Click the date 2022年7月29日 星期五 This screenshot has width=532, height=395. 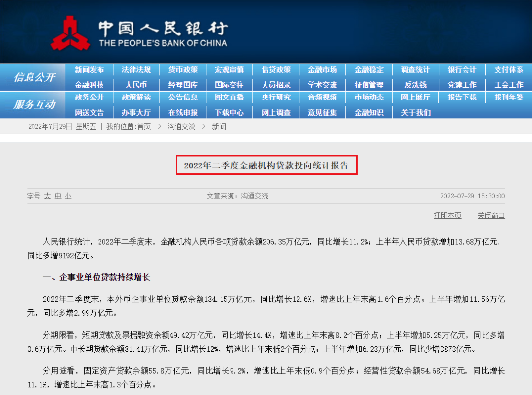tap(62, 127)
